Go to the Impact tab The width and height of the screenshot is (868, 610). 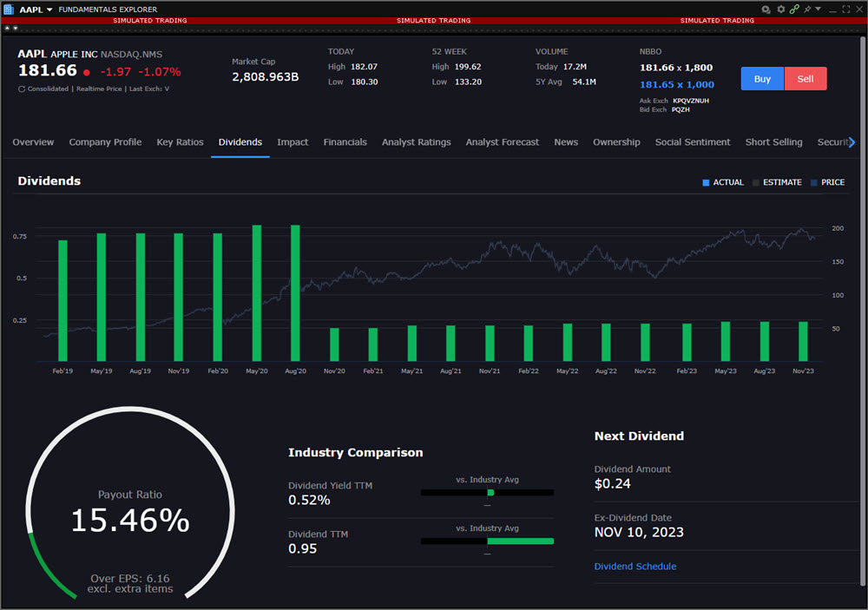(293, 142)
